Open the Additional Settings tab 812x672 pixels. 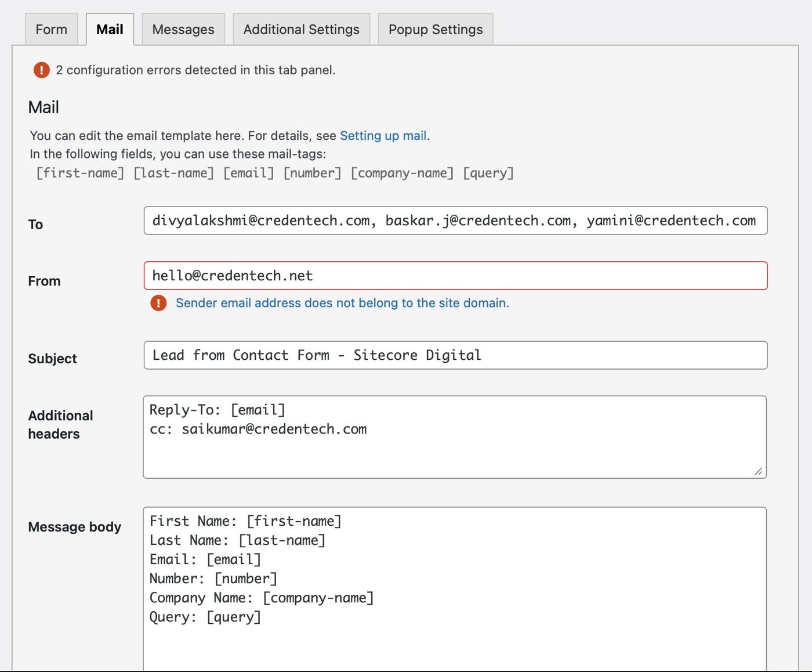point(301,29)
